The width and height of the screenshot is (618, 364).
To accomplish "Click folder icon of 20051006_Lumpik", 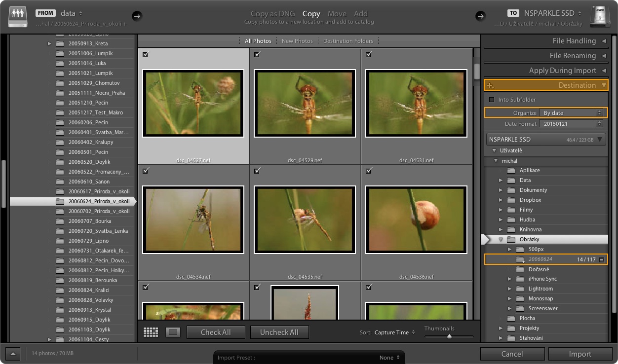I will (60, 53).
